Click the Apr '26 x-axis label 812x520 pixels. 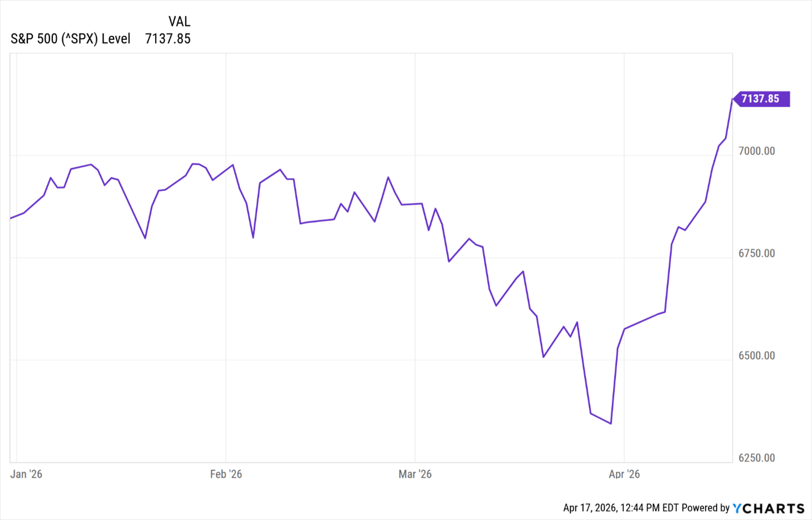[x=624, y=474]
